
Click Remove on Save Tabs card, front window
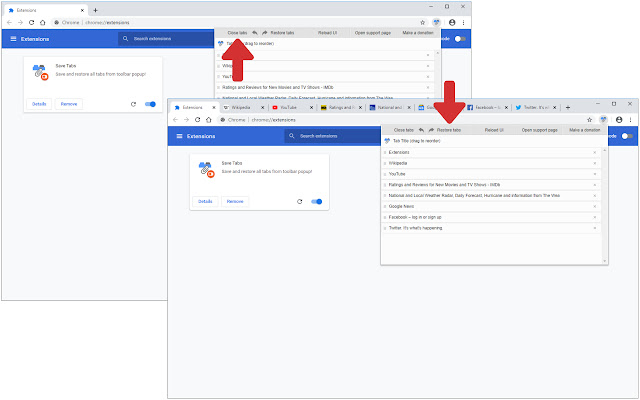click(x=235, y=201)
